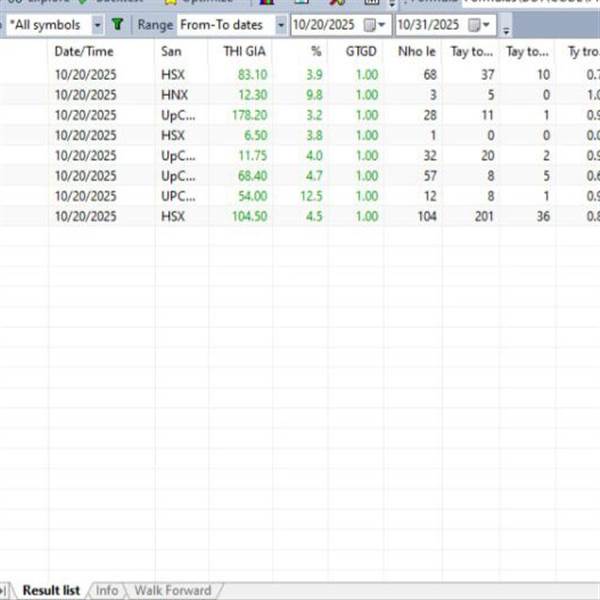The width and height of the screenshot is (600, 600).
Task: Click percent value 12.5
Action: [311, 196]
